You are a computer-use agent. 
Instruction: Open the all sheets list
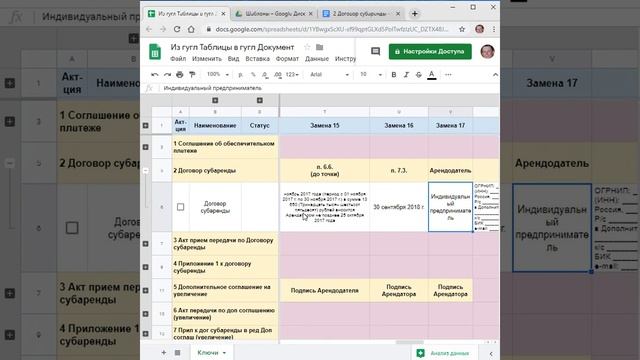pyautogui.click(x=178, y=353)
